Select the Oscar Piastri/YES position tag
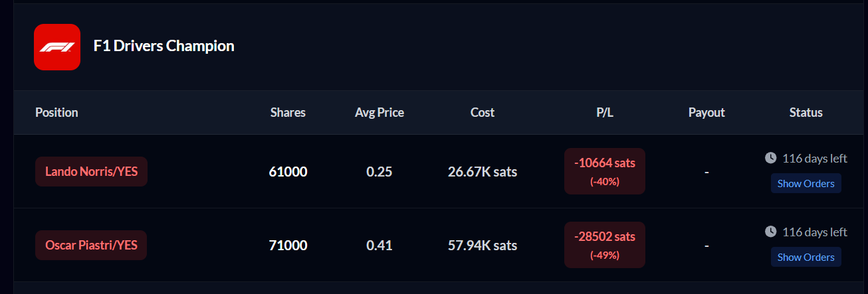 pyautogui.click(x=91, y=246)
